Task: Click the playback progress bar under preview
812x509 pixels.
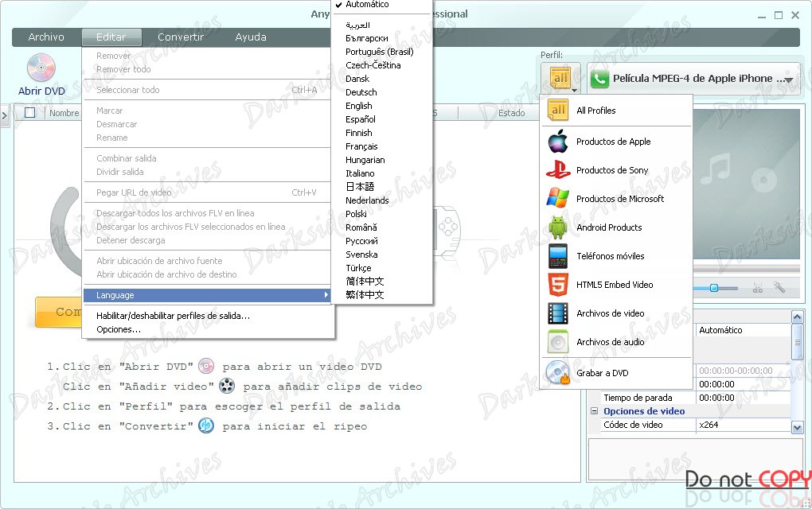Action: pos(746,269)
